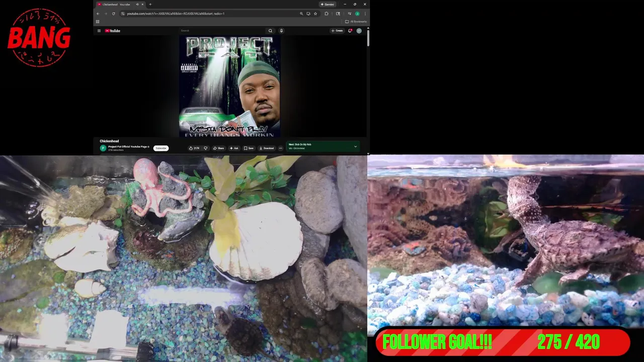This screenshot has width=644, height=362.
Task: Download the Chickenhead video
Action: [x=267, y=148]
